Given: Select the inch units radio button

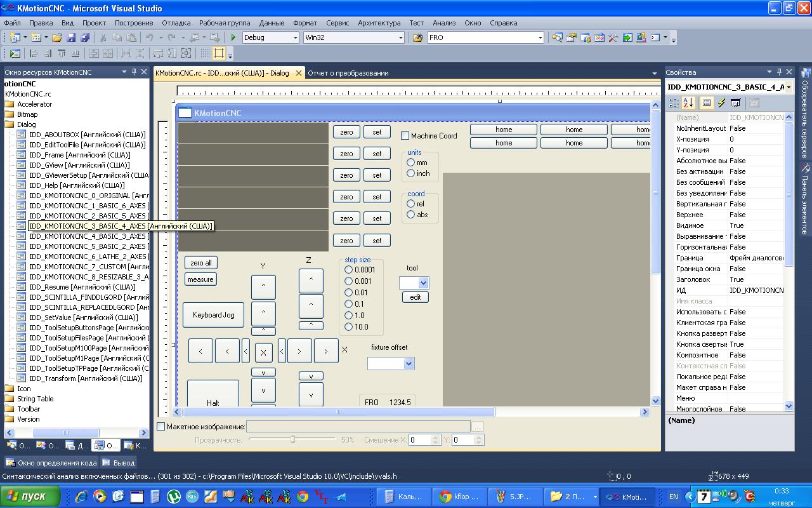Looking at the screenshot, I should coord(411,173).
